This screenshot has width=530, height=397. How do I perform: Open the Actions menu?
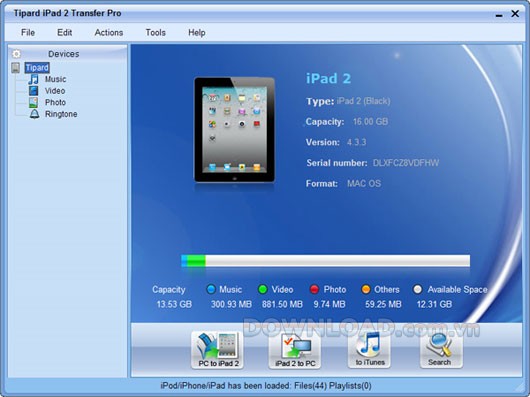[109, 32]
